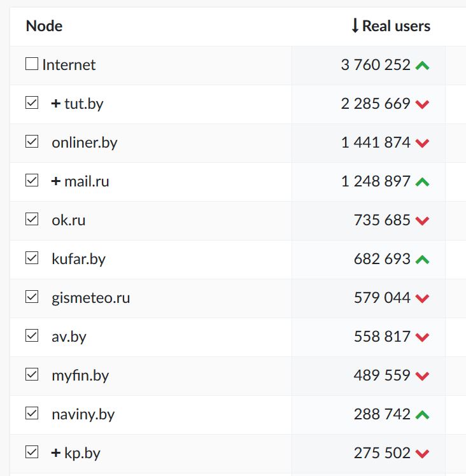Uncheck the kufar.by checkbox
The width and height of the screenshot is (466, 476).
pyautogui.click(x=32, y=258)
